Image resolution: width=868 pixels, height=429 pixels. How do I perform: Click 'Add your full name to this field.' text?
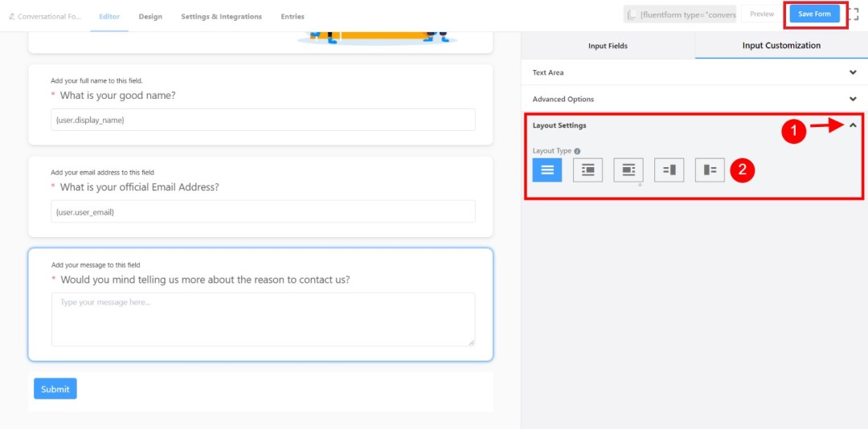[97, 81]
